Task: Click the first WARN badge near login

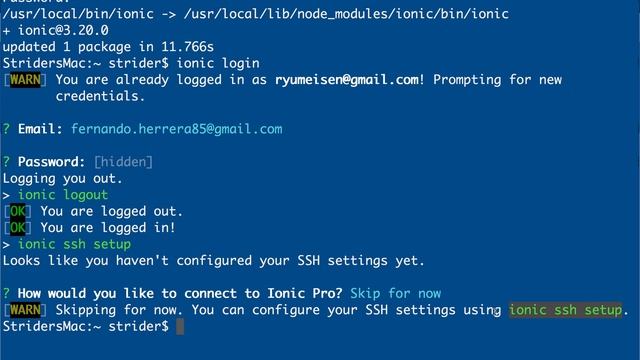Action: tap(25, 80)
